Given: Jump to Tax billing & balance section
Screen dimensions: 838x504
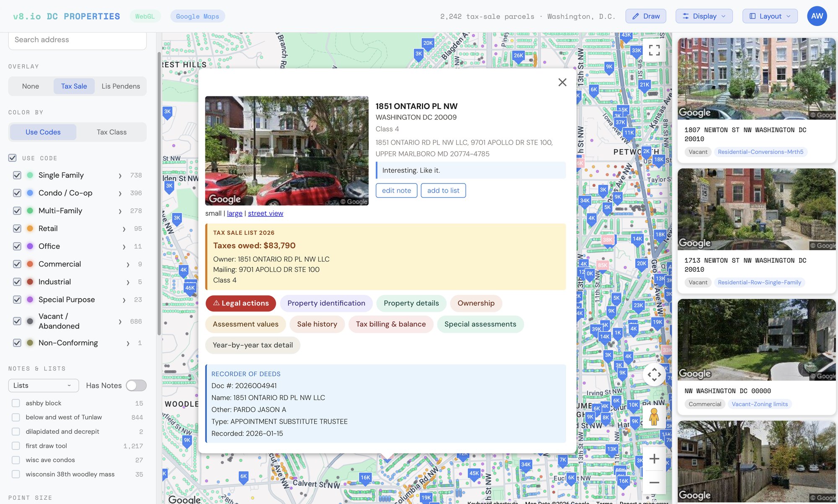Looking at the screenshot, I should (391, 324).
